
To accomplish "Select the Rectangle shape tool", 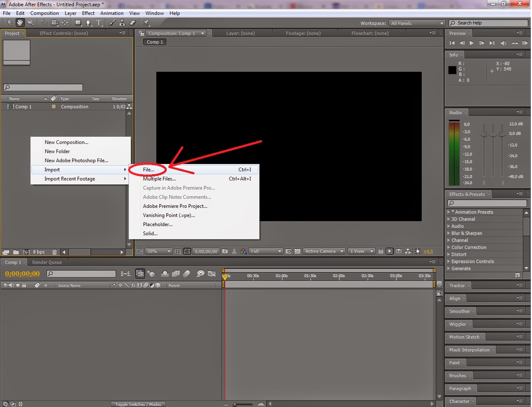I will pyautogui.click(x=78, y=23).
